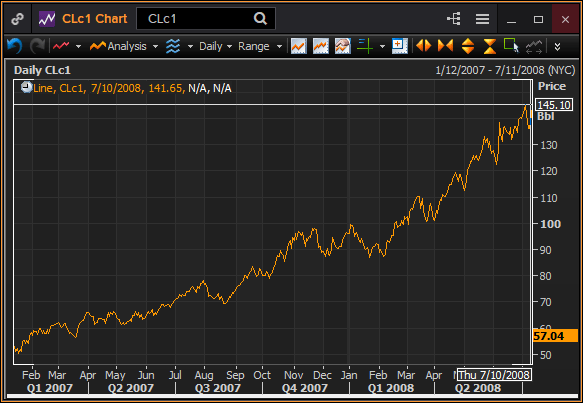Click the horizontal compress arrows icon
The image size is (583, 403).
pos(445,46)
